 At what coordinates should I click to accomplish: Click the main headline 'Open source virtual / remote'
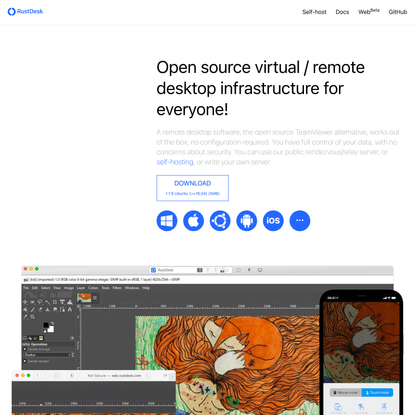[260, 68]
